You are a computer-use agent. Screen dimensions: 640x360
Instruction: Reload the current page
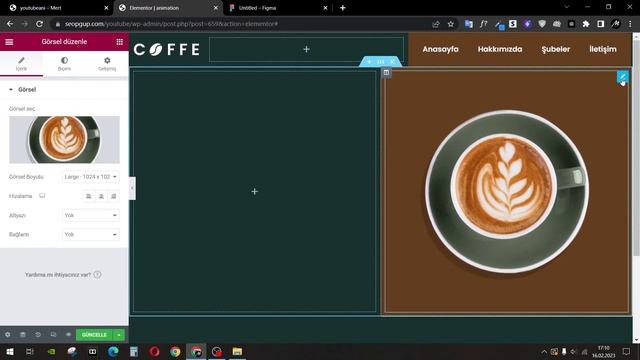point(39,24)
